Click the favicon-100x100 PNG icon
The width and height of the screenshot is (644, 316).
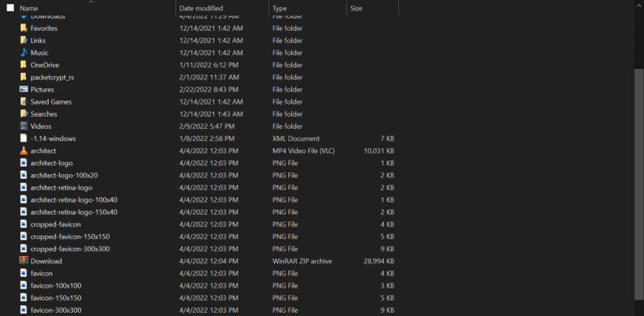[24, 286]
